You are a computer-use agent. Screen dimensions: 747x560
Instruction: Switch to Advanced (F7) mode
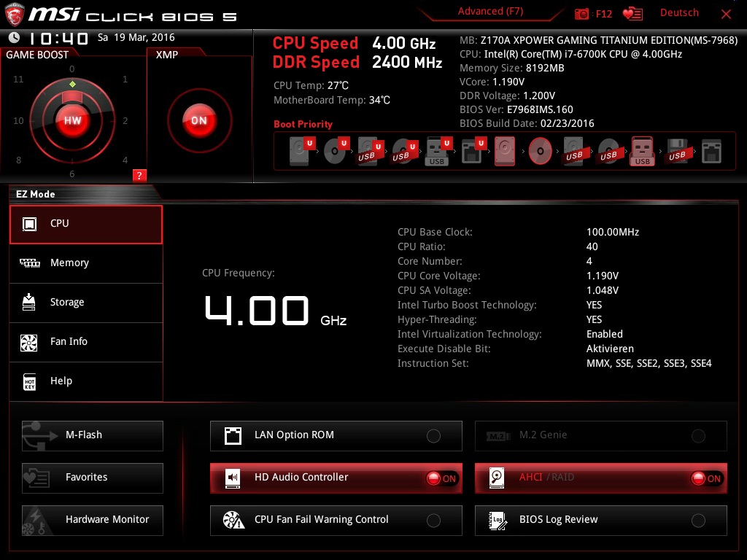pos(490,12)
